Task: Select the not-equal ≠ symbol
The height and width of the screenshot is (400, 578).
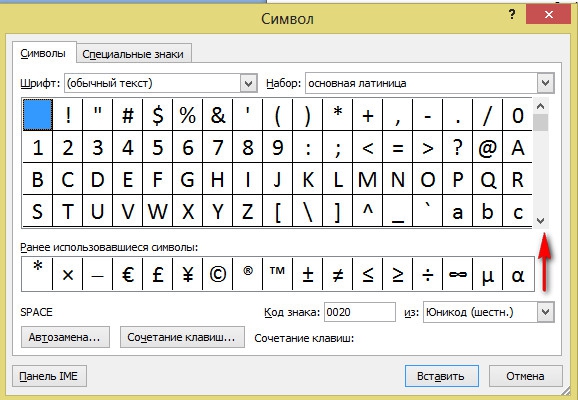Action: [x=338, y=274]
